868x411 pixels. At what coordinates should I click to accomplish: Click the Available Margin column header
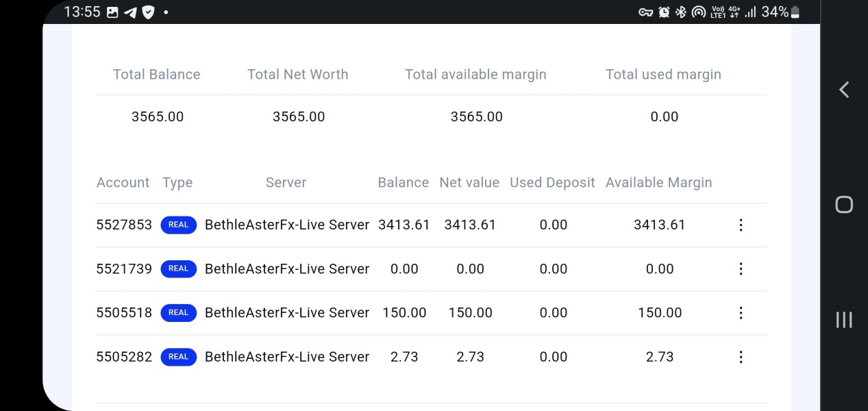[658, 182]
